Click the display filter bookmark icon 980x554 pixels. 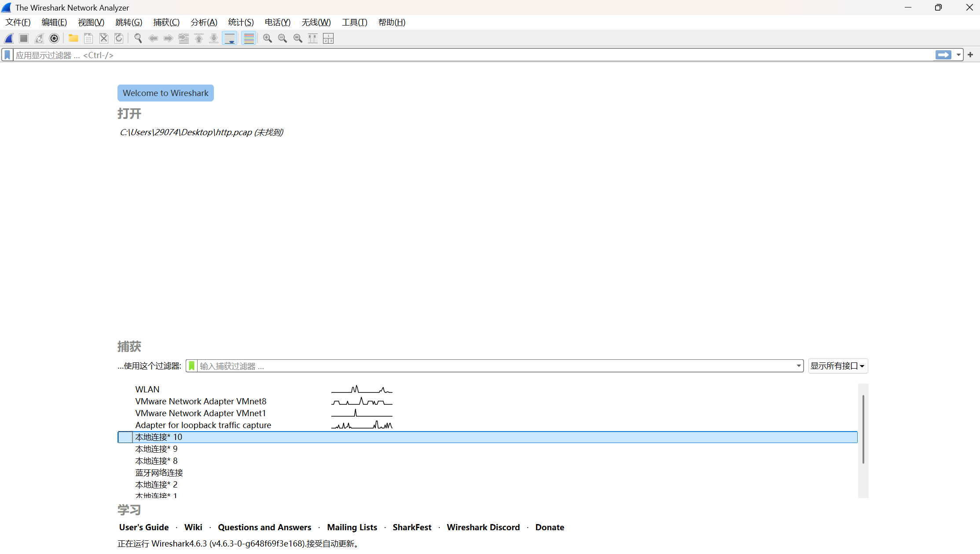click(7, 55)
